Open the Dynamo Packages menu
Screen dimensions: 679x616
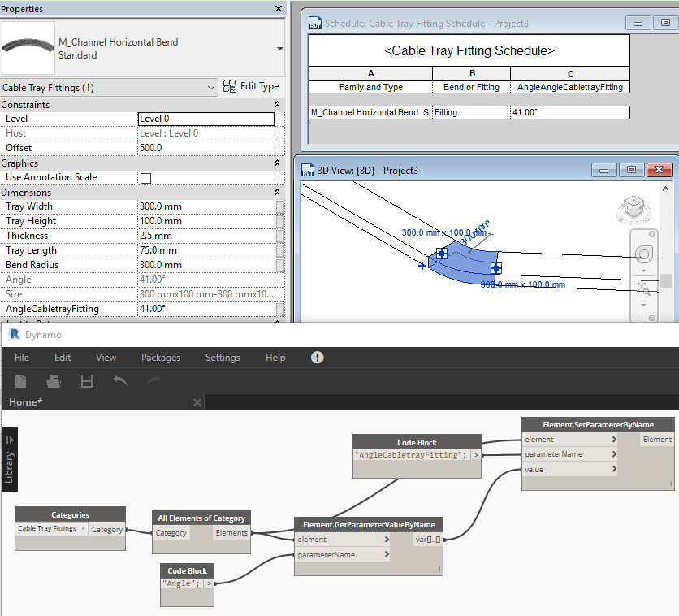pos(161,358)
